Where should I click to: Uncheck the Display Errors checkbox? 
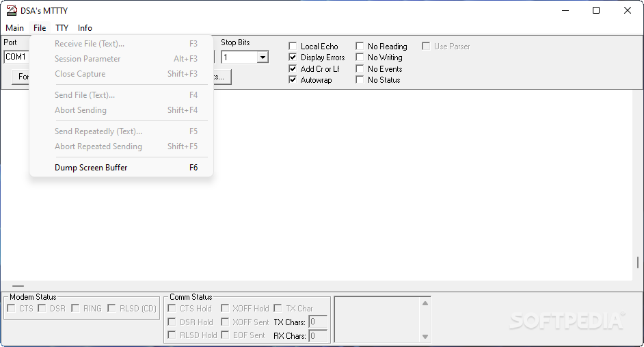pyautogui.click(x=293, y=57)
